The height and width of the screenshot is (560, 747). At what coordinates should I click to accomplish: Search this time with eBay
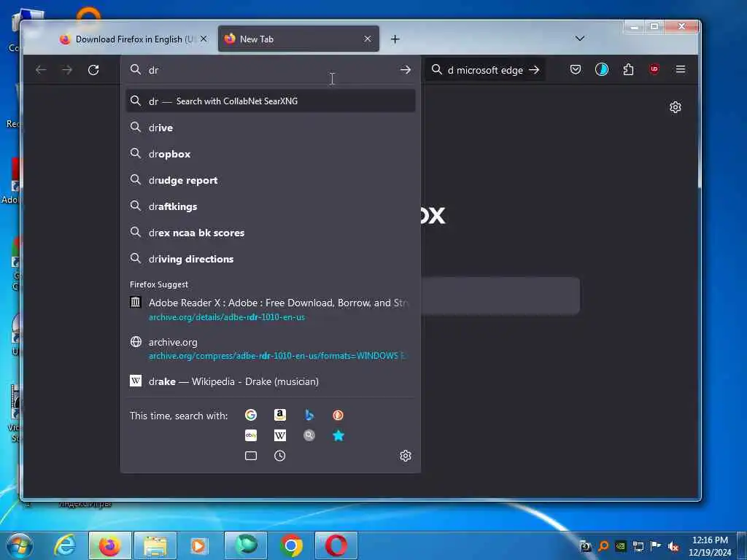click(251, 435)
